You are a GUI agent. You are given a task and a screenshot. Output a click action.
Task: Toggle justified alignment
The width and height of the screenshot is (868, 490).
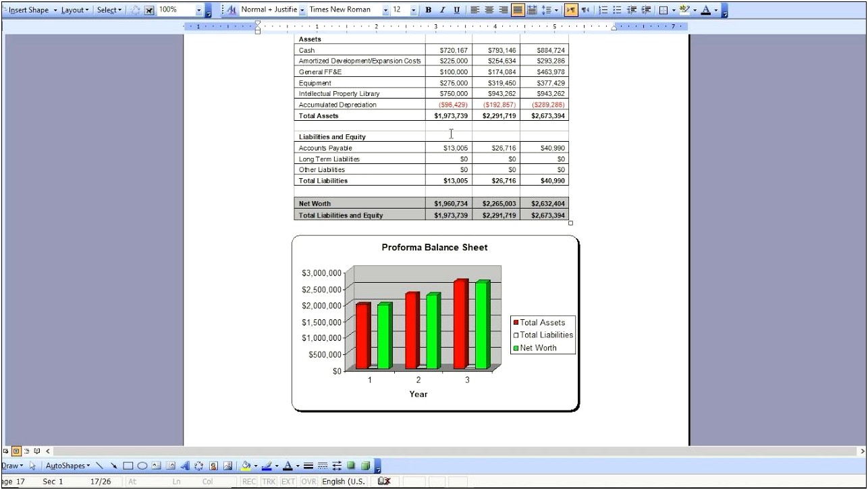[x=518, y=10]
